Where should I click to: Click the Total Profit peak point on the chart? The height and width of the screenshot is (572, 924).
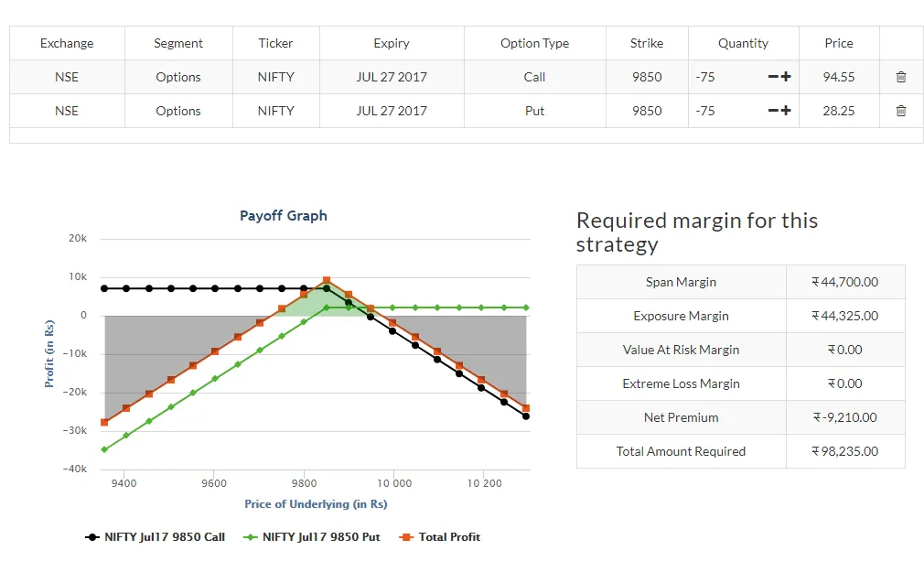click(327, 281)
